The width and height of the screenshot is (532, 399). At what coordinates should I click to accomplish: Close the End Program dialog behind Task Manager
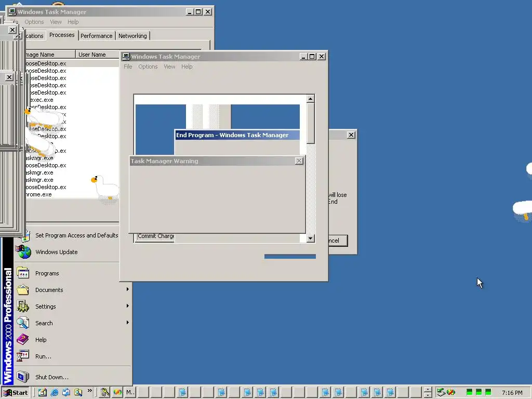351,135
